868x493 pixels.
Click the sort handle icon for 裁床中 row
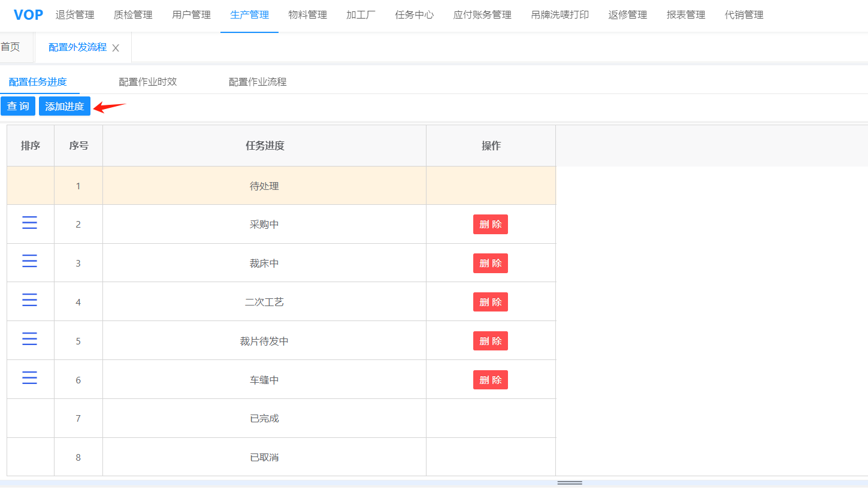click(x=29, y=262)
